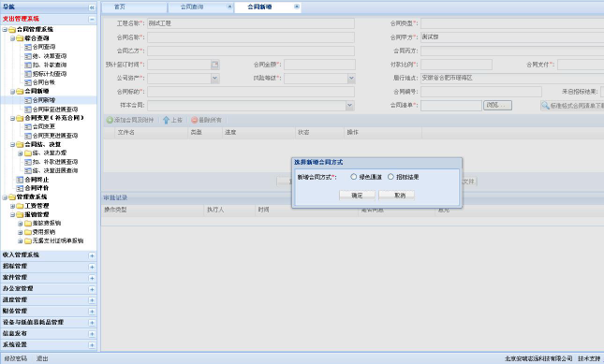Viewport: 604px width, 364px height.
Task: Expand the 招标管理 panel plus button
Action: coord(92,267)
